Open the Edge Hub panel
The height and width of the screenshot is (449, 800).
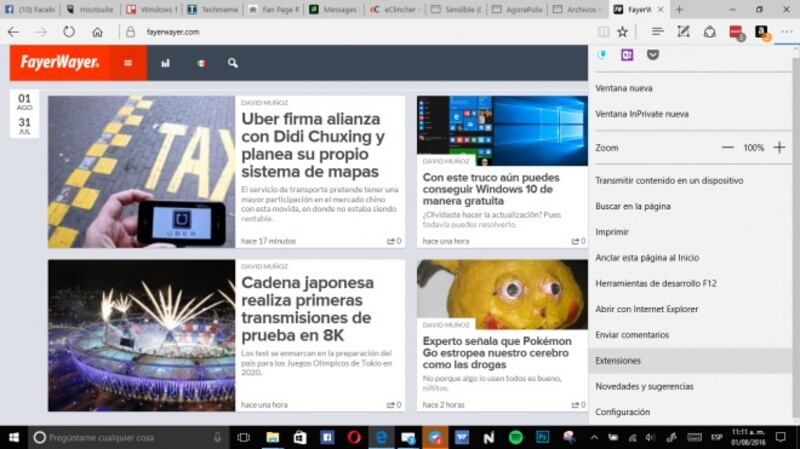click(657, 32)
